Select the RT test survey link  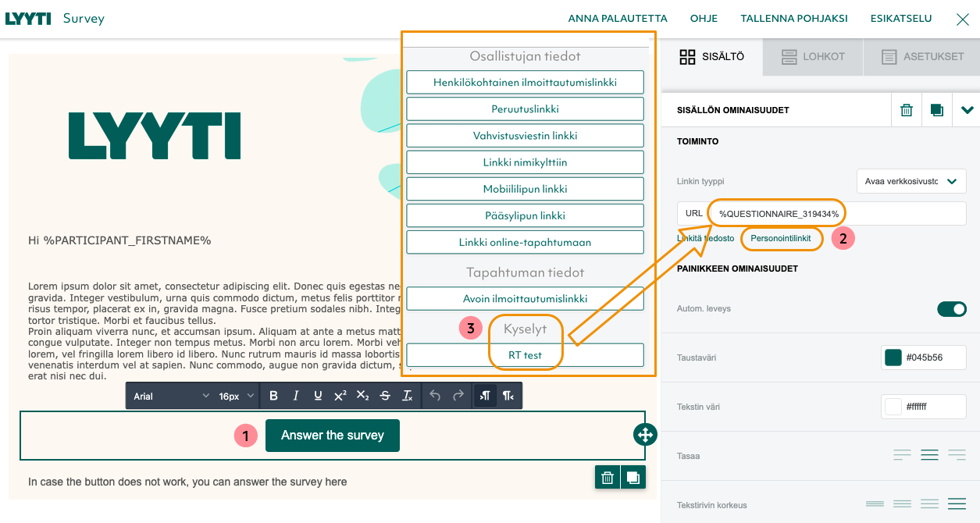[x=525, y=354]
